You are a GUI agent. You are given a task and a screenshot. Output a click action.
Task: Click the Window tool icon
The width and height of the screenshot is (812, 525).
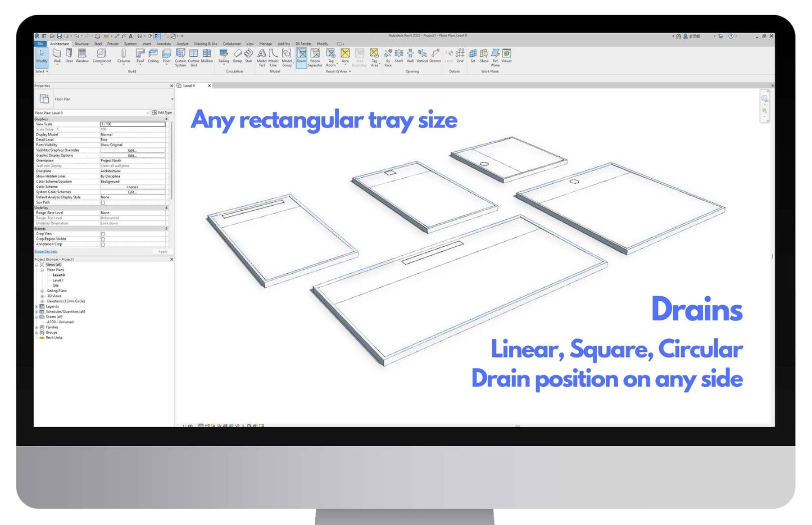click(82, 55)
